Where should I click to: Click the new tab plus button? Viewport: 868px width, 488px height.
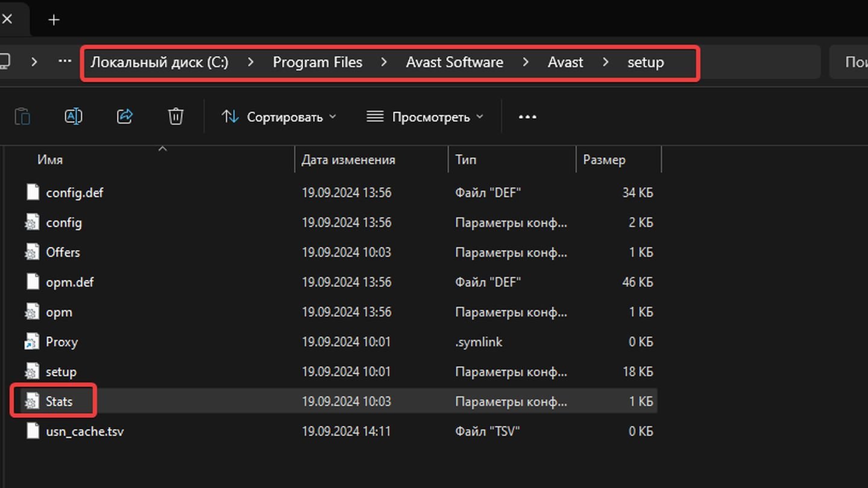point(54,20)
